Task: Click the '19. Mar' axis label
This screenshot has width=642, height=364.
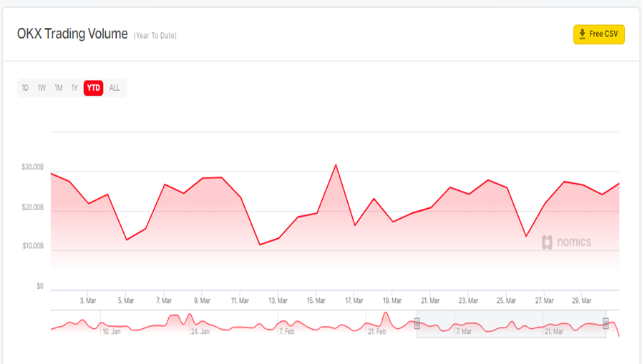Action: [x=391, y=300]
